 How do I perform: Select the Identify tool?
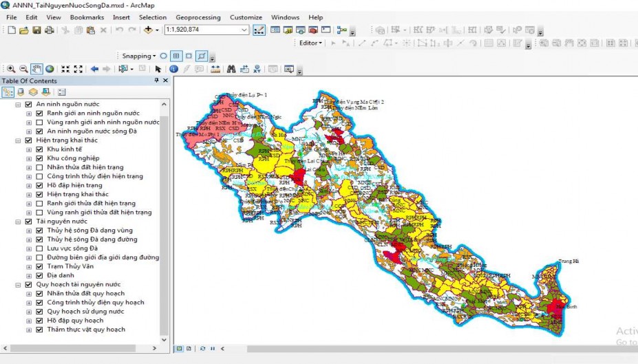coord(173,69)
